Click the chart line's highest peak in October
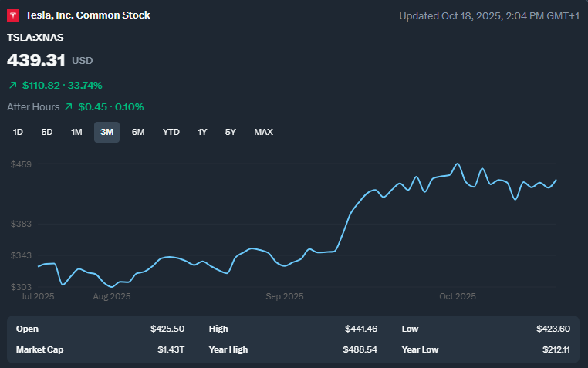The image size is (588, 368). [458, 164]
